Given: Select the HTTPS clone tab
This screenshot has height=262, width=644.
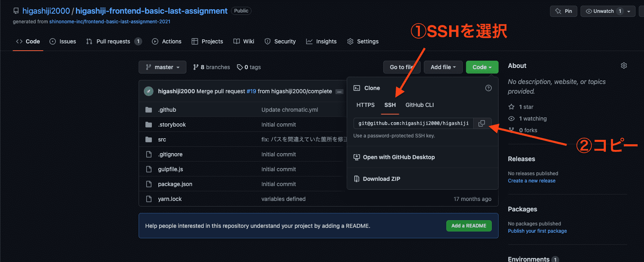Looking at the screenshot, I should (x=366, y=105).
